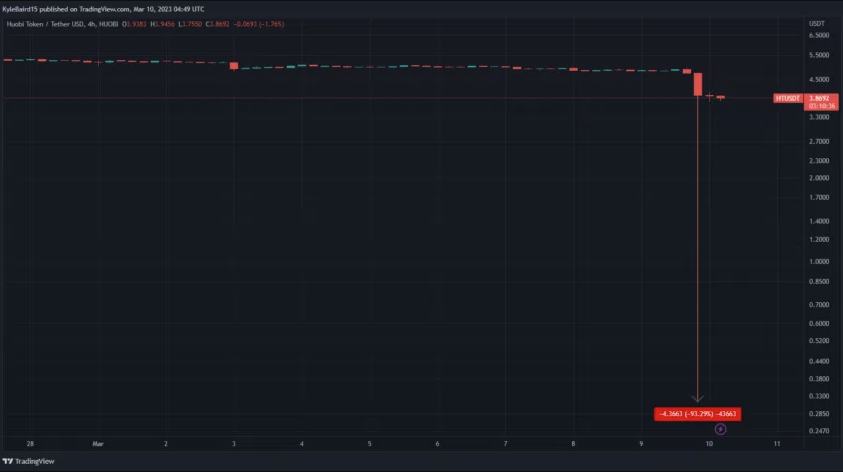Click the last red candle near the price line
This screenshot has height=472, width=843.
click(720, 97)
